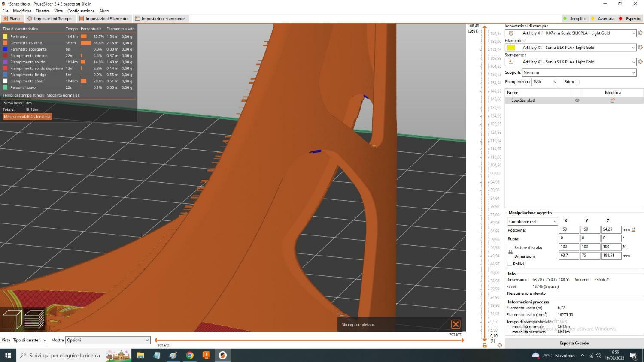The width and height of the screenshot is (644, 362).
Task: Select the sliced layers preview icon
Action: (x=34, y=320)
